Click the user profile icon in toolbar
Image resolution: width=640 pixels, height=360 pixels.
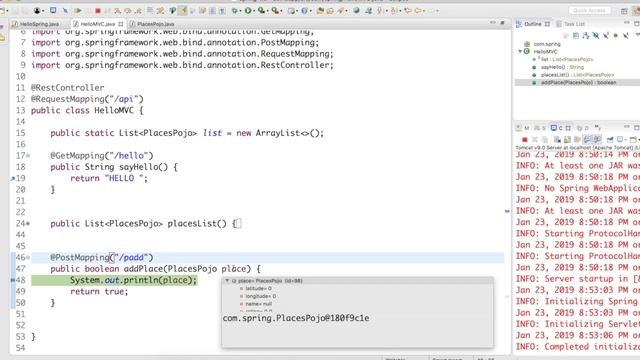[37, 11]
